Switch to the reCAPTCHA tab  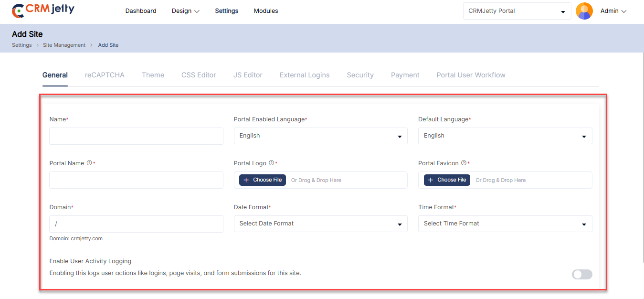(x=105, y=75)
